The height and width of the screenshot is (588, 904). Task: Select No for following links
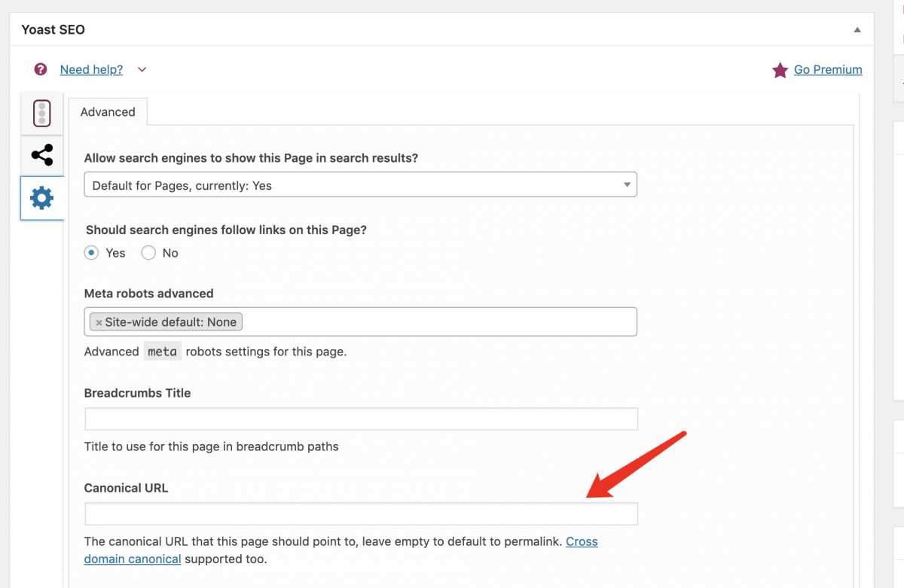pos(148,253)
